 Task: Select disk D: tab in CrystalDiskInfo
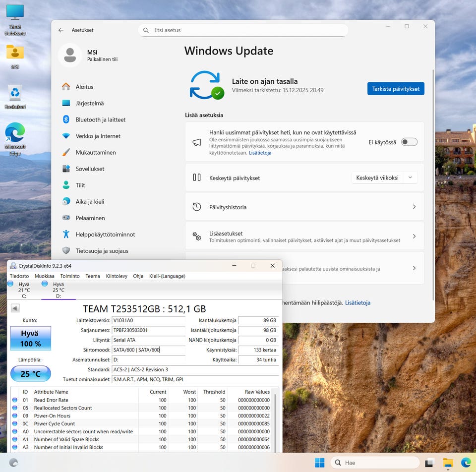58,290
